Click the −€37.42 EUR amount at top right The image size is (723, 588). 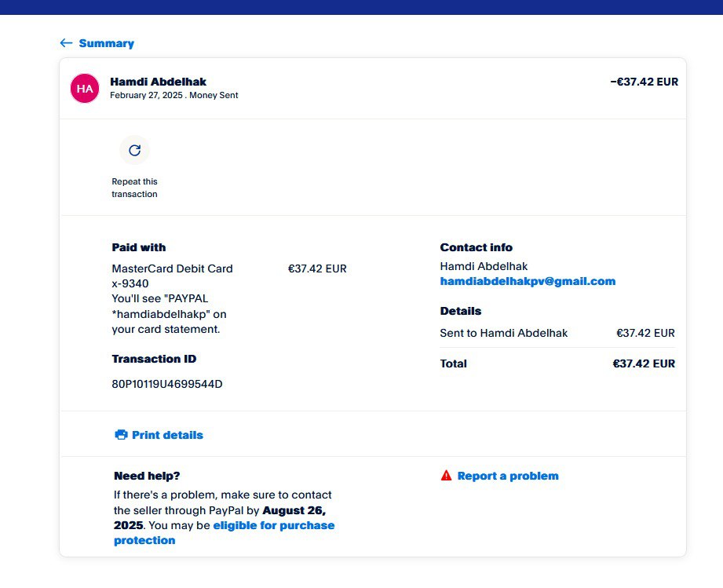click(x=644, y=82)
